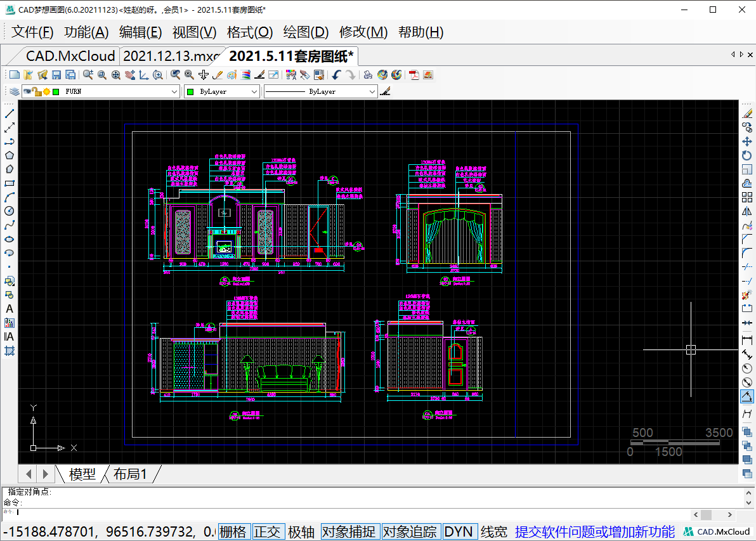Toggle the DYN dynamic input
The width and height of the screenshot is (756, 541).
click(x=459, y=531)
